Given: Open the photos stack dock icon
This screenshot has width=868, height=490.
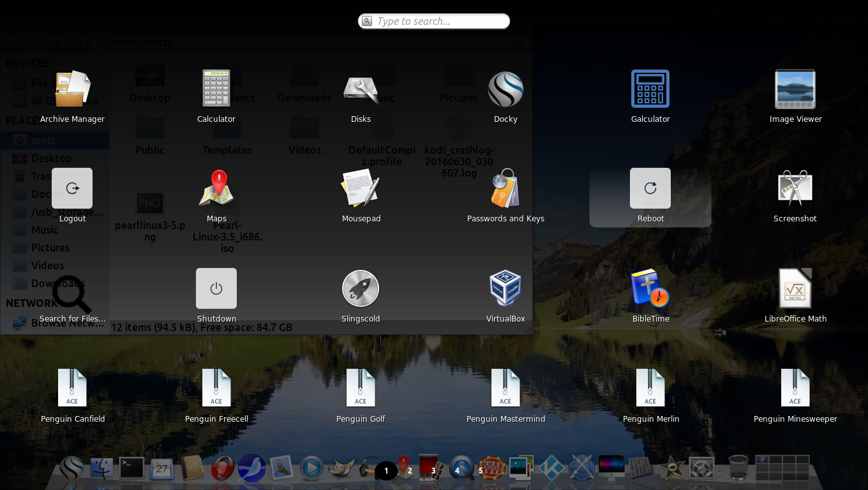Looking at the screenshot, I should click(521, 469).
